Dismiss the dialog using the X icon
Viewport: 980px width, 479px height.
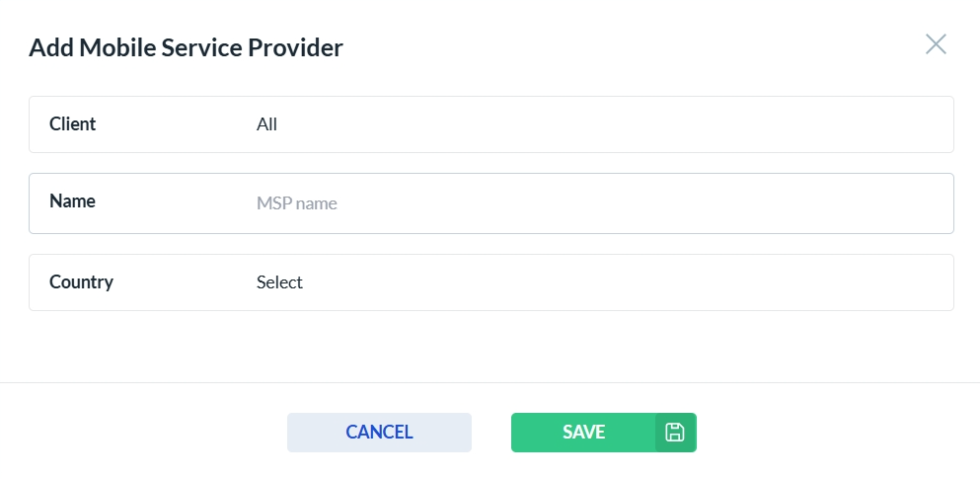936,44
